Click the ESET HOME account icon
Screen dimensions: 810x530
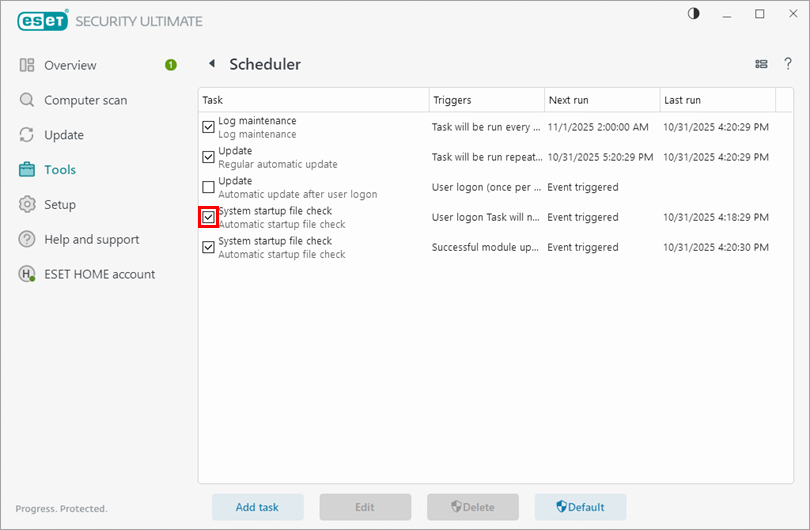27,274
